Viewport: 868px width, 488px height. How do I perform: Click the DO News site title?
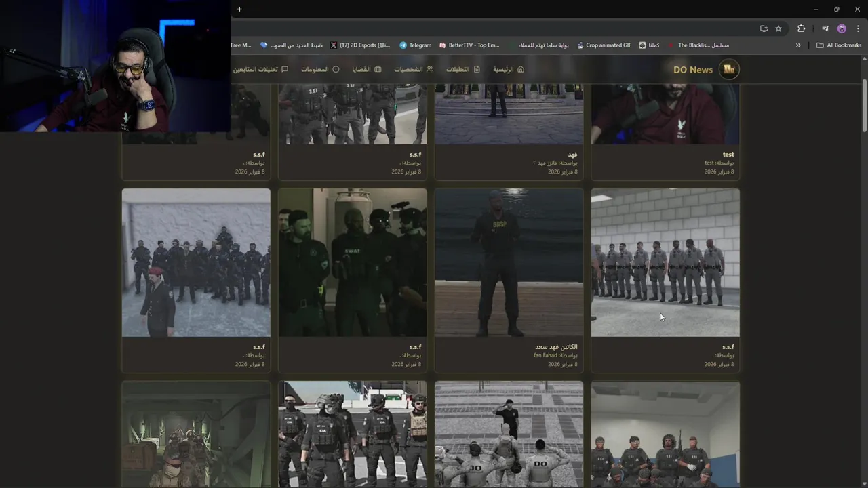pos(693,70)
